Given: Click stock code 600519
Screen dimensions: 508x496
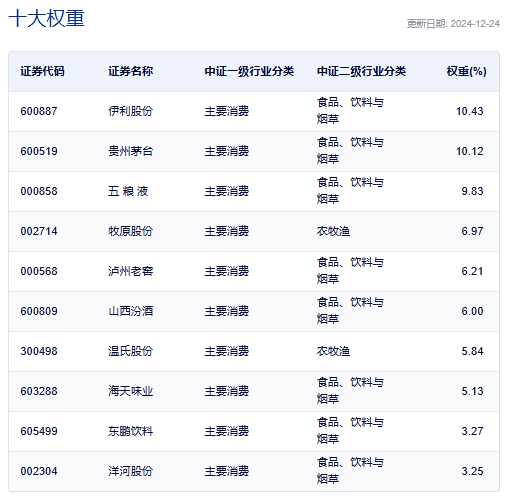Looking at the screenshot, I should point(39,151).
